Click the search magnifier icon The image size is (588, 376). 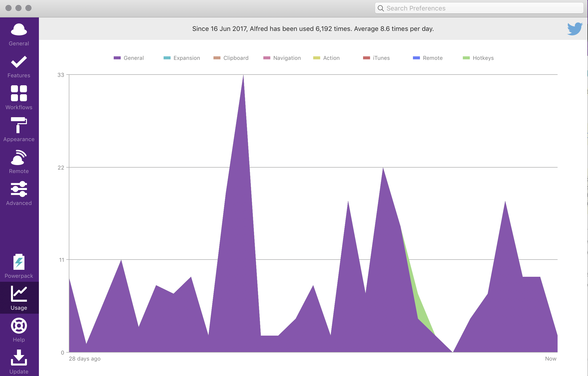(381, 8)
